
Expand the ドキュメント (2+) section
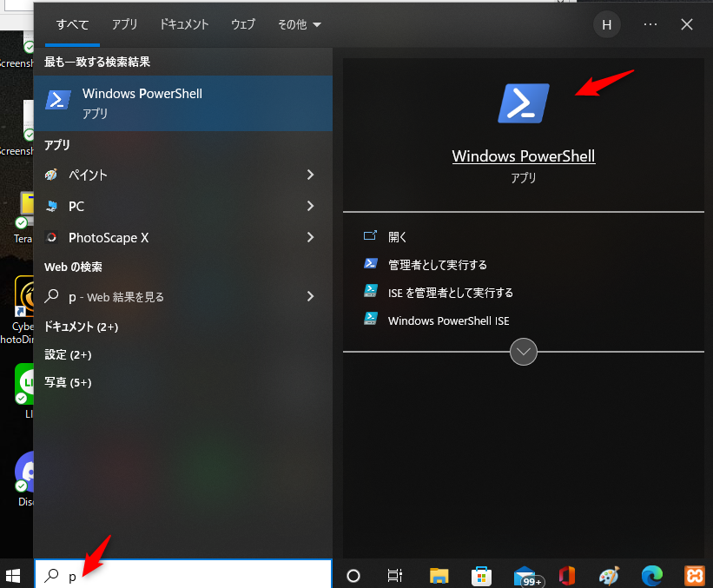(x=81, y=327)
